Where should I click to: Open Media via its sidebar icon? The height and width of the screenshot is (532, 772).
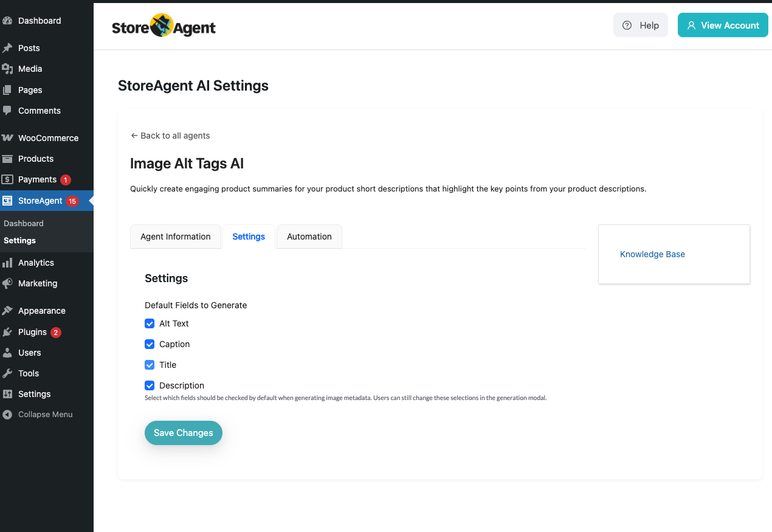(x=7, y=69)
